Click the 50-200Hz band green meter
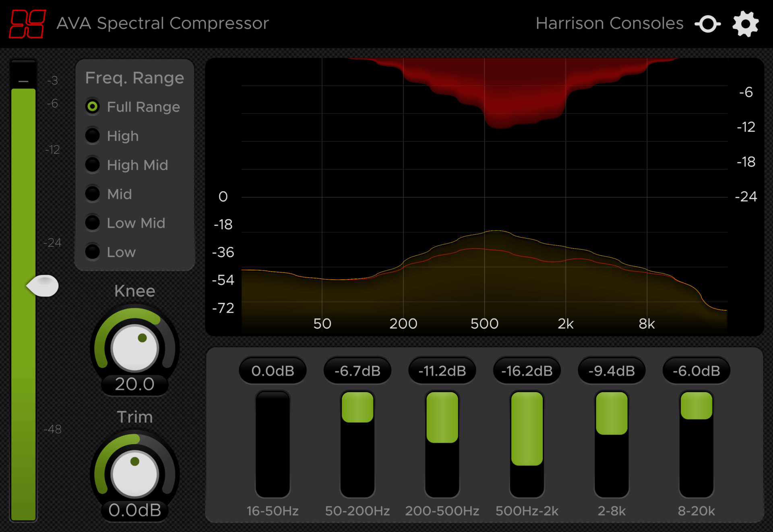 click(x=357, y=408)
